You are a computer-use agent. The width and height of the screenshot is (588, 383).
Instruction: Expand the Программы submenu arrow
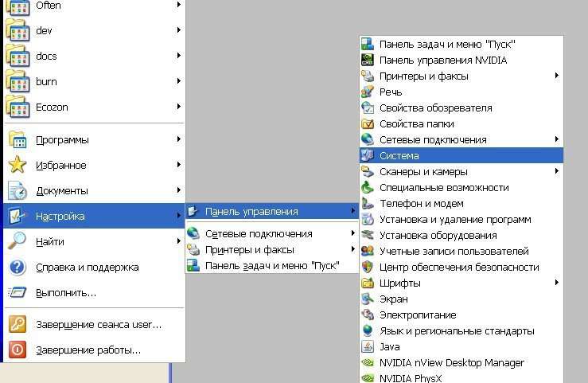[x=179, y=139]
